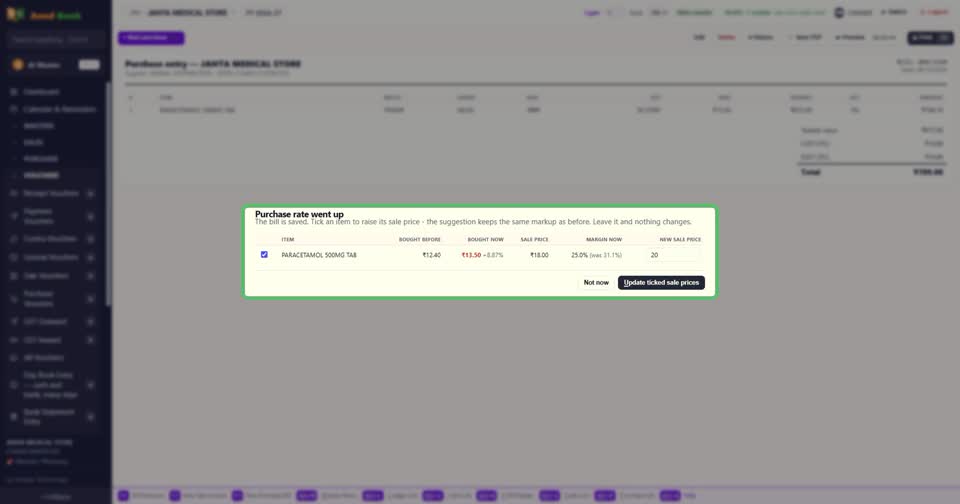Open Receipt Vouchers in the sidebar

tap(51, 194)
